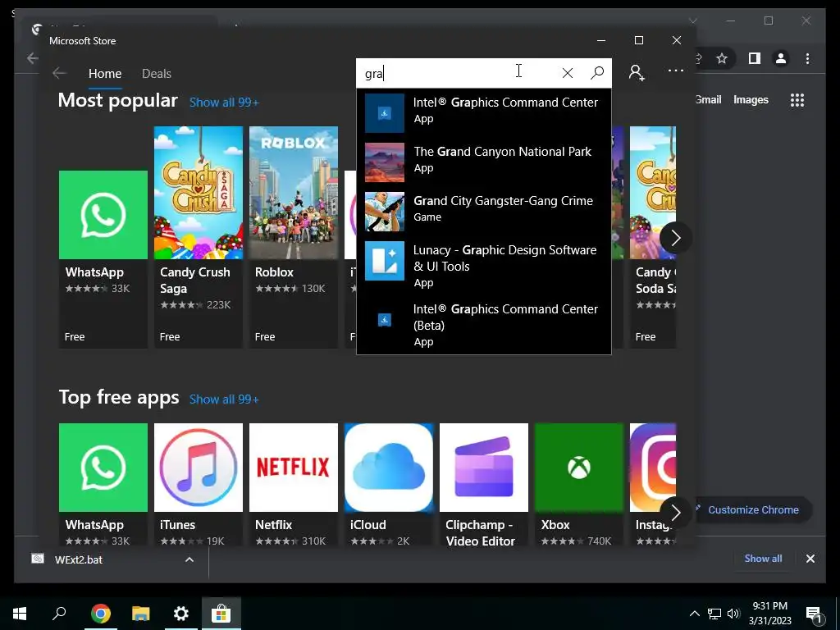This screenshot has height=630, width=840.
Task: Click Chrome back arrow
Action: [x=33, y=58]
